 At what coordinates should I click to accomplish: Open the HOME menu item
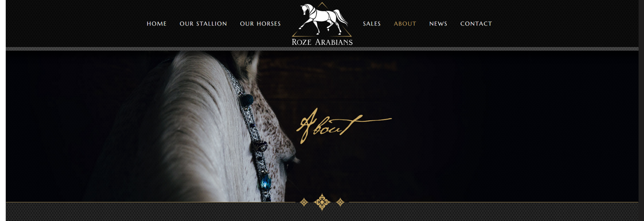pos(157,24)
